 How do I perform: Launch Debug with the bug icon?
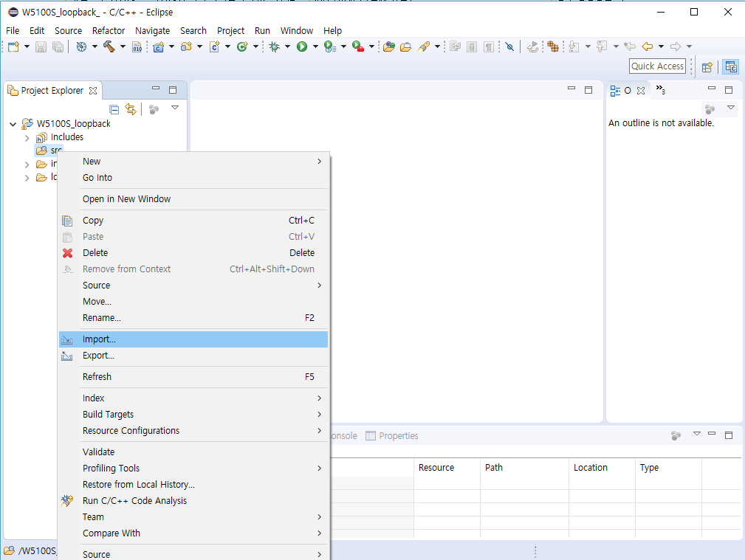(274, 46)
